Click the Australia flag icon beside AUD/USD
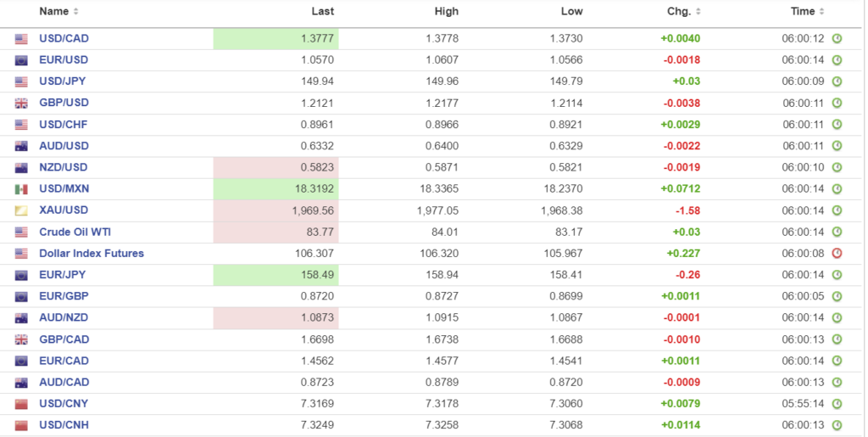This screenshot has height=437, width=868. click(21, 146)
